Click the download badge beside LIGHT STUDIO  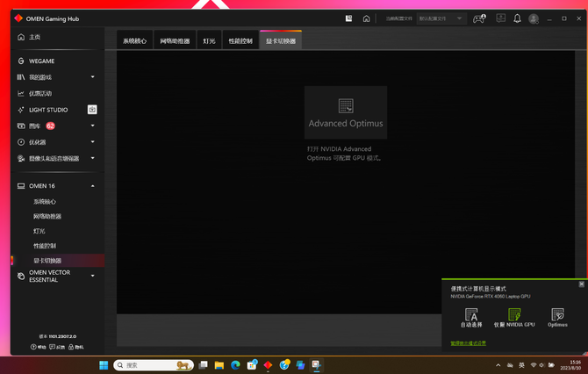tap(92, 109)
